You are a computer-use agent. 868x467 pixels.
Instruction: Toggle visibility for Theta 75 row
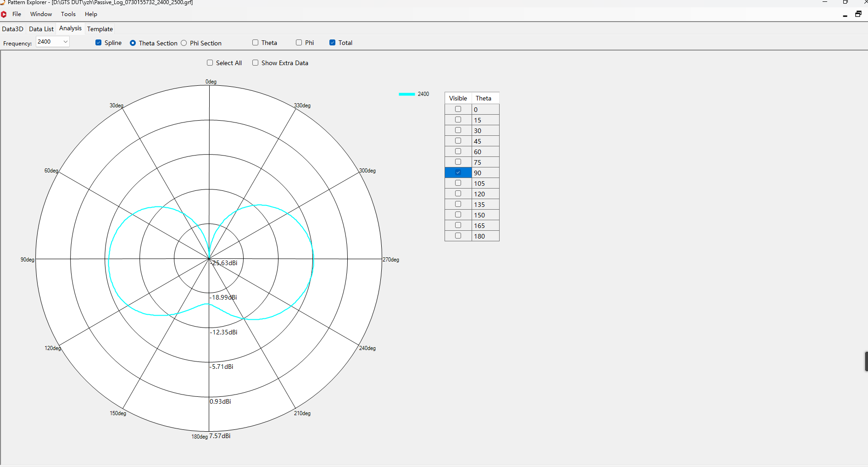point(458,162)
